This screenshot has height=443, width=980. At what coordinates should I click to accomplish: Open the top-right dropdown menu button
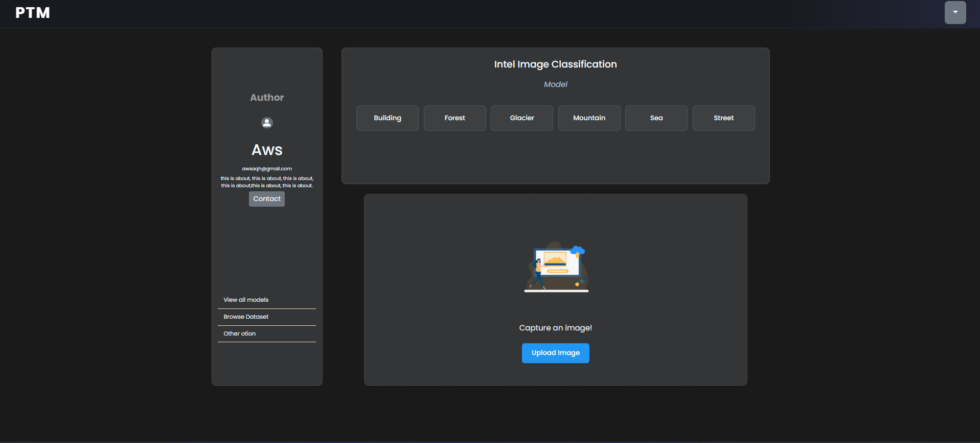pyautogui.click(x=955, y=12)
